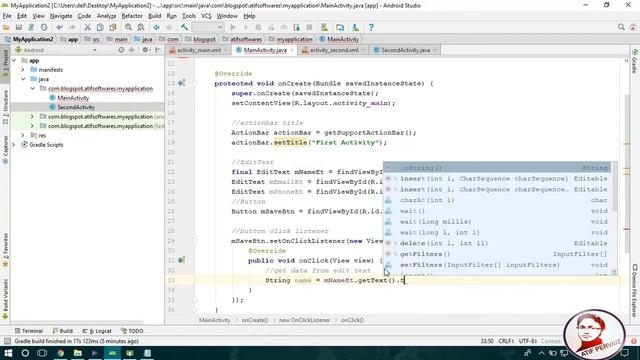This screenshot has height=360, width=640.
Task: Open Find with the magnifier toolbar icon
Action: pos(128,27)
